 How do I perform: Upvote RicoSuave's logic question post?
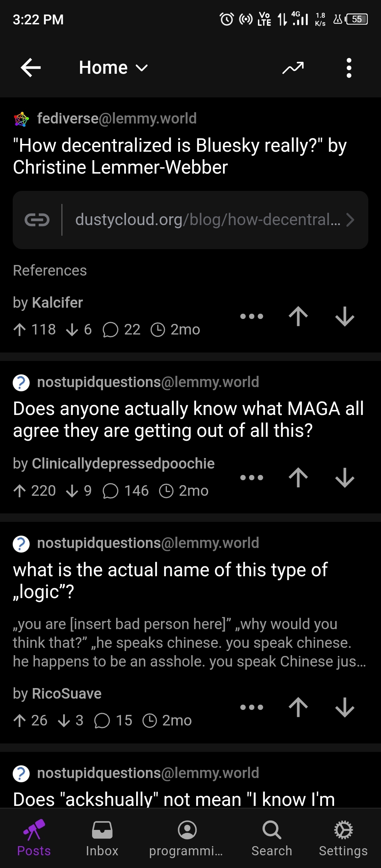tap(298, 707)
